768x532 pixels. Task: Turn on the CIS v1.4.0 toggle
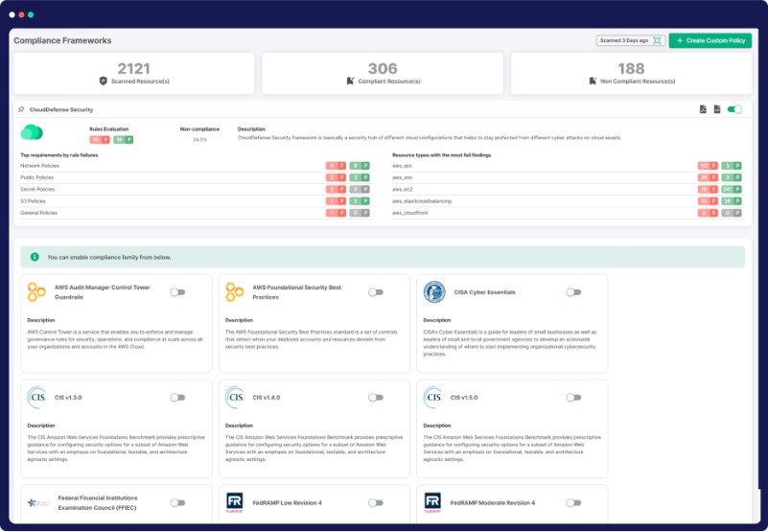coord(376,397)
